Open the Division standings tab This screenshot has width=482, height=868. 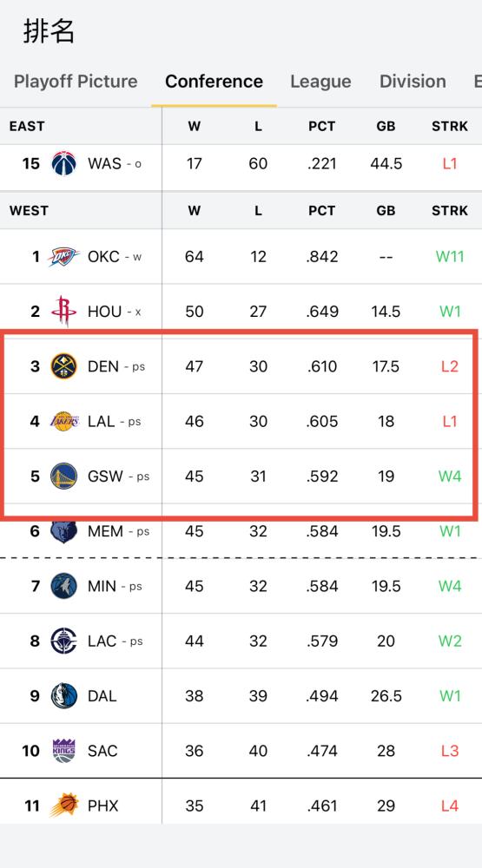[x=413, y=82]
